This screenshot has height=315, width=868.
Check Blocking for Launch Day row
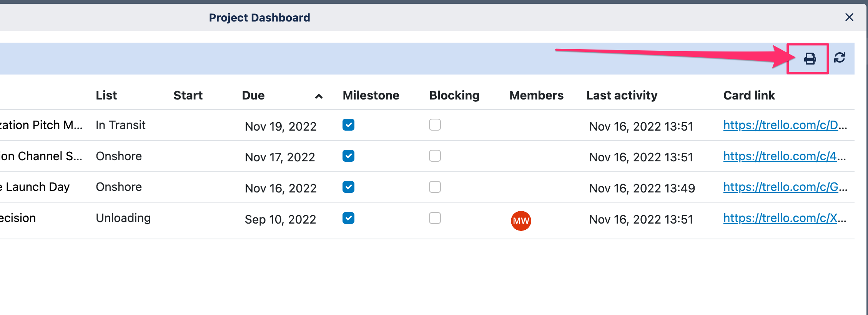(x=435, y=187)
